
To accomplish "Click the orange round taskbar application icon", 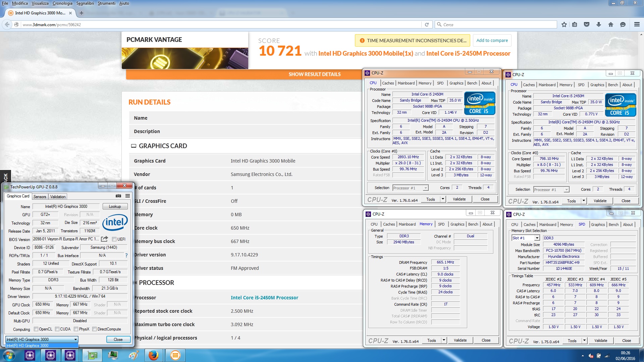I will [x=175, y=355].
